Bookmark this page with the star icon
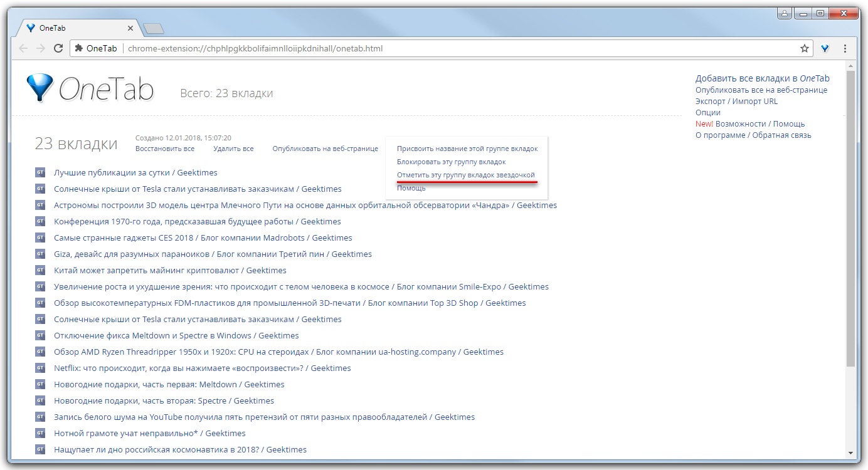Viewport: 868px width, 470px height. pos(805,48)
